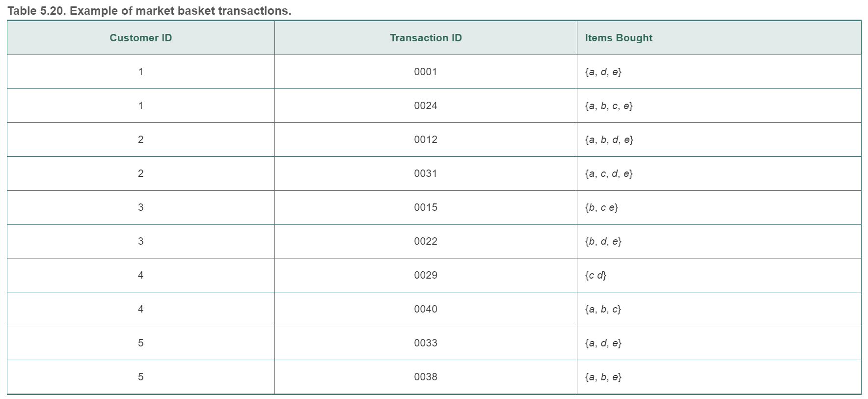Click the {a, b, d, e} items cell
This screenshot has width=868, height=399.
tap(719, 140)
